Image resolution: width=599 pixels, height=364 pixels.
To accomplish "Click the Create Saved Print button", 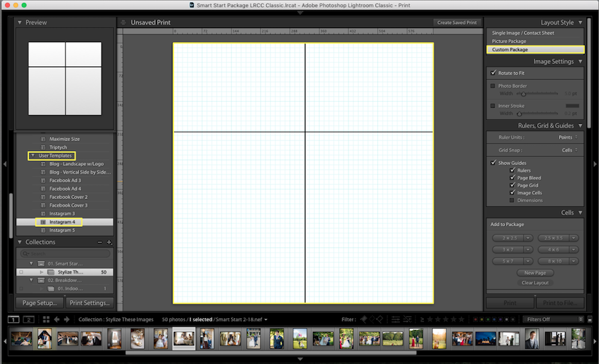I will tap(457, 23).
